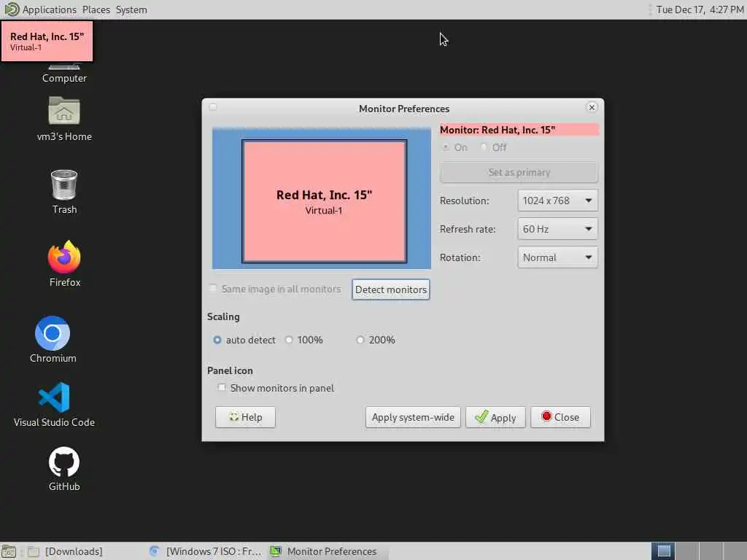Image resolution: width=747 pixels, height=560 pixels.
Task: Click the folder icon of Downloads taskbar entry
Action: [x=34, y=551]
